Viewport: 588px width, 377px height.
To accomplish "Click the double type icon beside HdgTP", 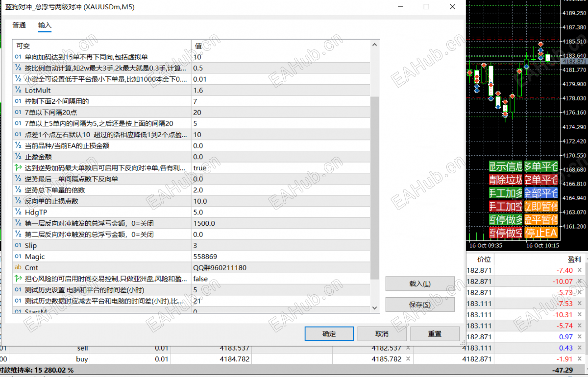I will 18,212.
